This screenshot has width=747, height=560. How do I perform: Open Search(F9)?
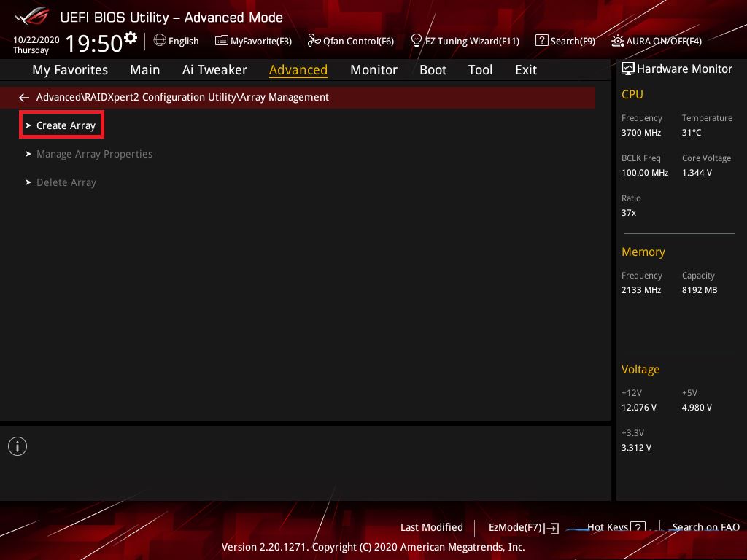[565, 41]
